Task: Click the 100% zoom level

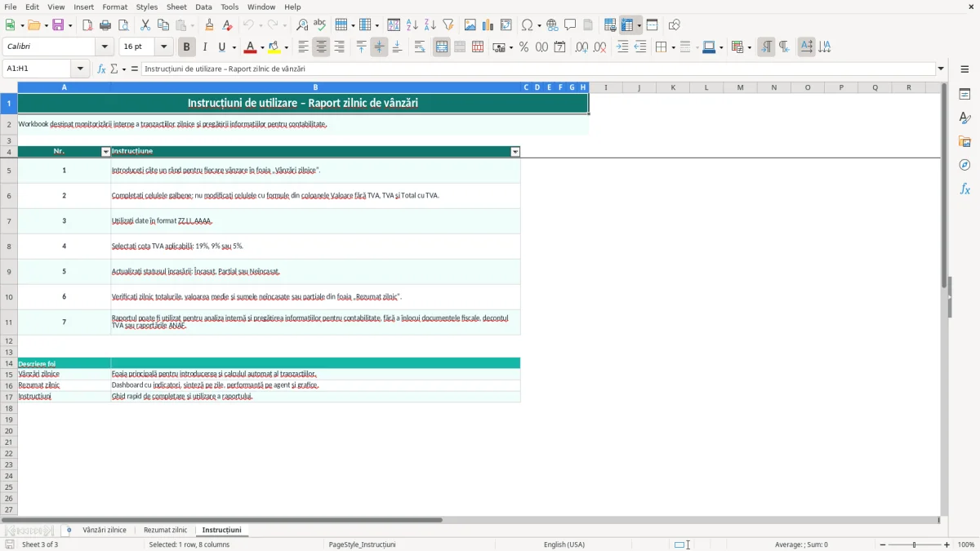Action: coord(966,544)
